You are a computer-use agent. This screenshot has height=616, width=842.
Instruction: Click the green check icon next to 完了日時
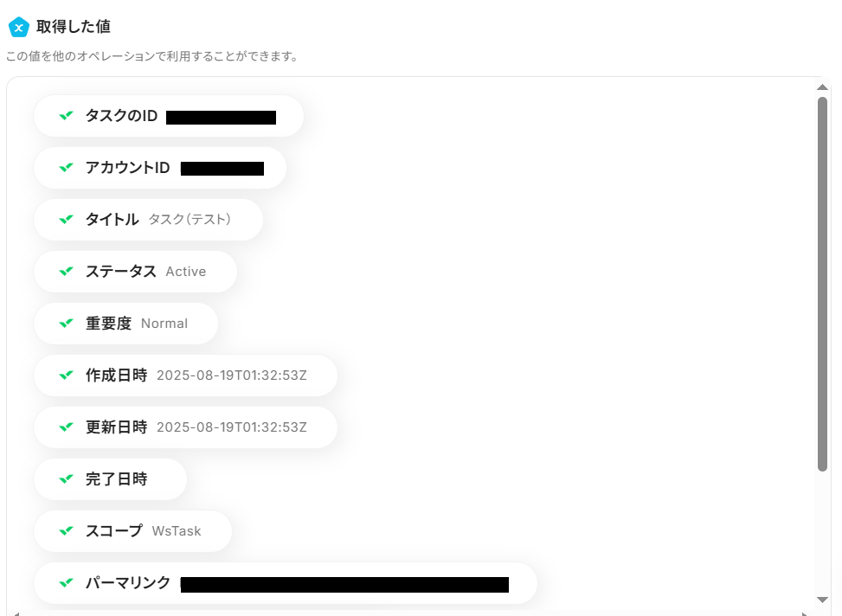[x=66, y=479]
